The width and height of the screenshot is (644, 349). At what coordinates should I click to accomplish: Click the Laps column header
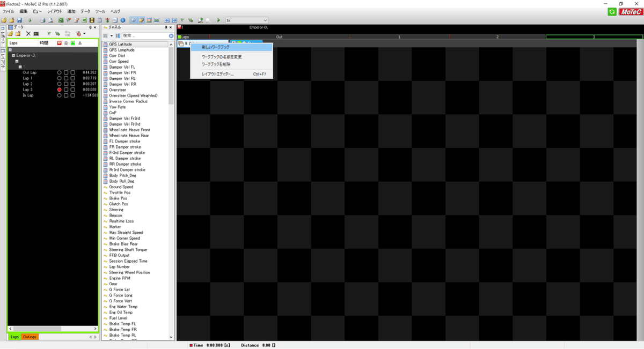click(x=23, y=42)
